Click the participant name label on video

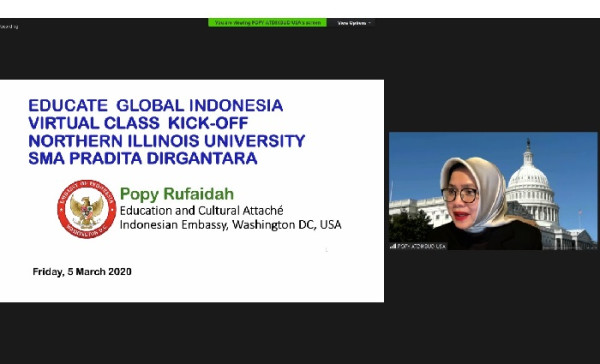click(421, 246)
